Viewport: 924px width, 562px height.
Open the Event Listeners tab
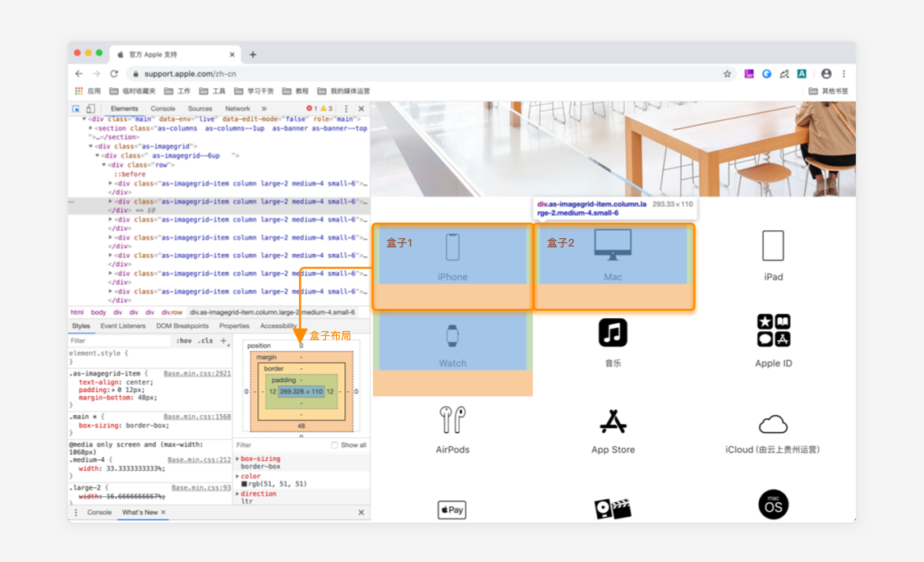[122, 326]
